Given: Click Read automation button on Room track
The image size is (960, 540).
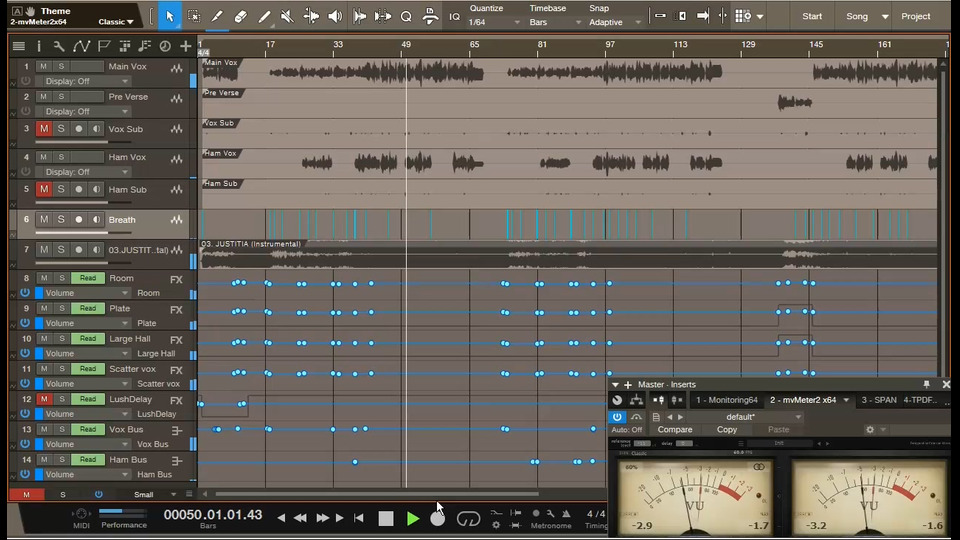Looking at the screenshot, I should [x=88, y=279].
